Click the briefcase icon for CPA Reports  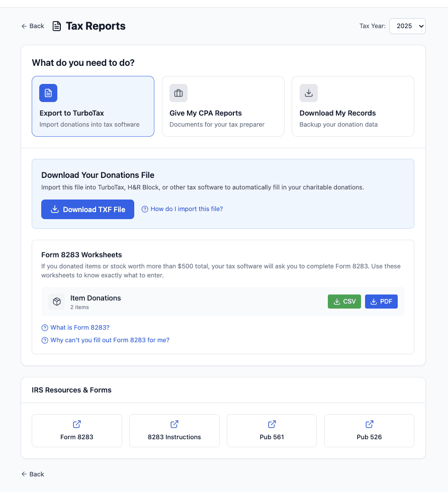(x=178, y=93)
